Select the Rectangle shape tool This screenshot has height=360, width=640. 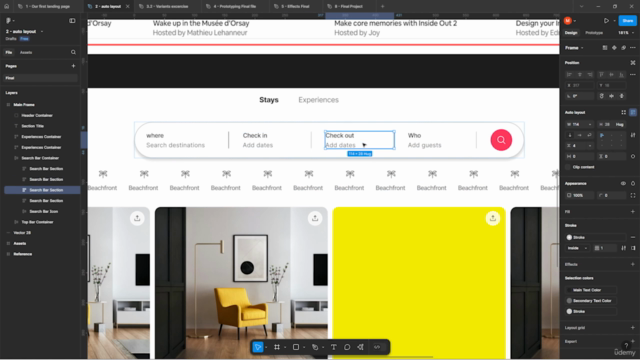tap(296, 347)
